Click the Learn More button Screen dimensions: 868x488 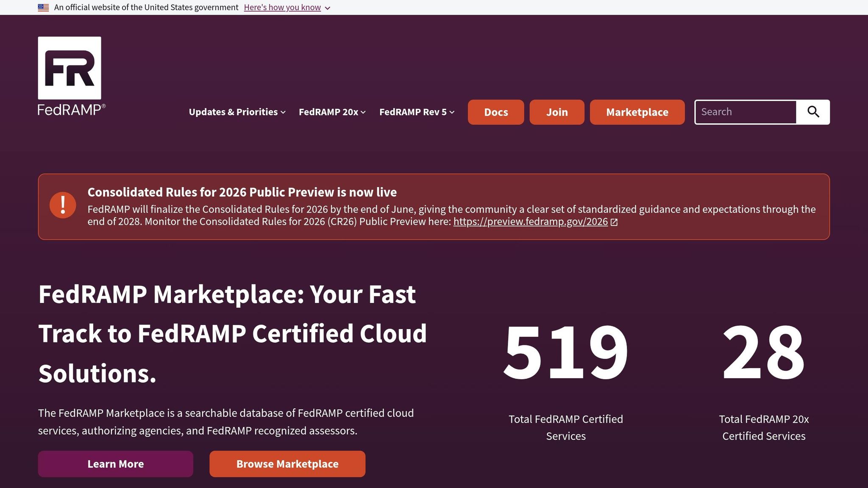point(116,464)
